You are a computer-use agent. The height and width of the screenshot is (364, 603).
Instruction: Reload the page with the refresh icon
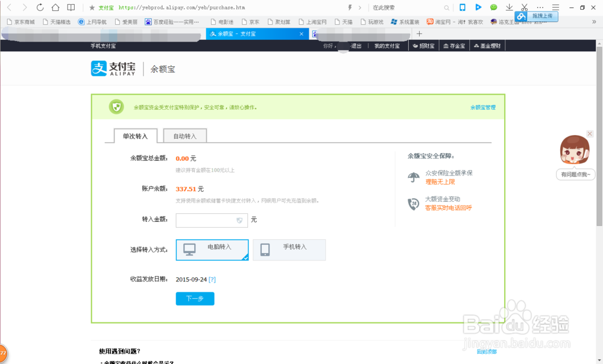point(40,7)
